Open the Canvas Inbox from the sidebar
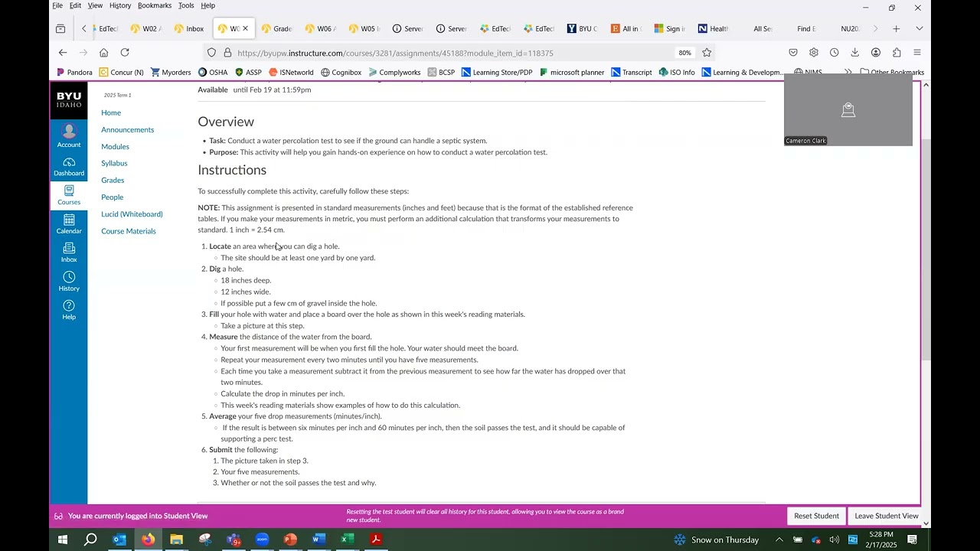 69,252
